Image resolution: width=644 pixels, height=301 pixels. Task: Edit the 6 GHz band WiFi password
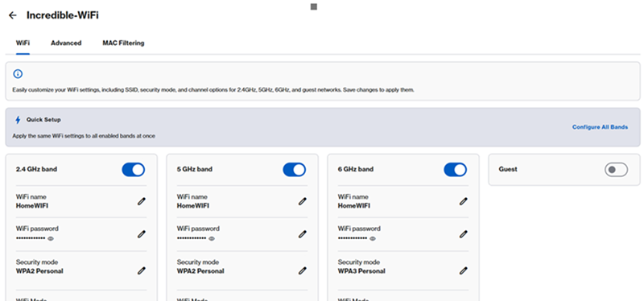point(464,234)
